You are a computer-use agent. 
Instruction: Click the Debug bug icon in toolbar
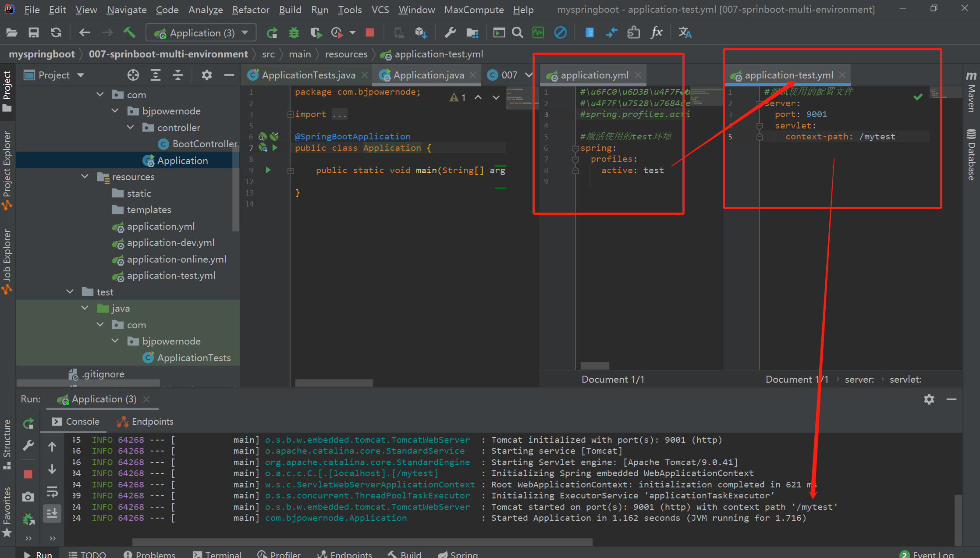coord(294,32)
